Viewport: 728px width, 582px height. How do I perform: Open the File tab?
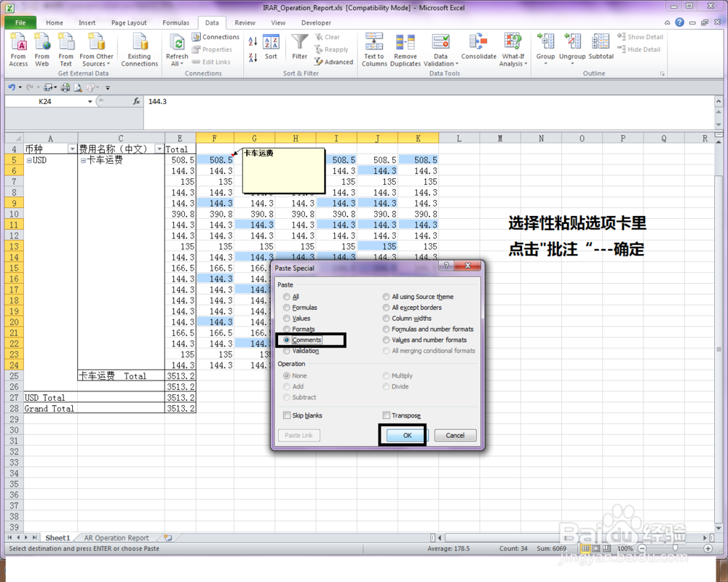[x=20, y=23]
